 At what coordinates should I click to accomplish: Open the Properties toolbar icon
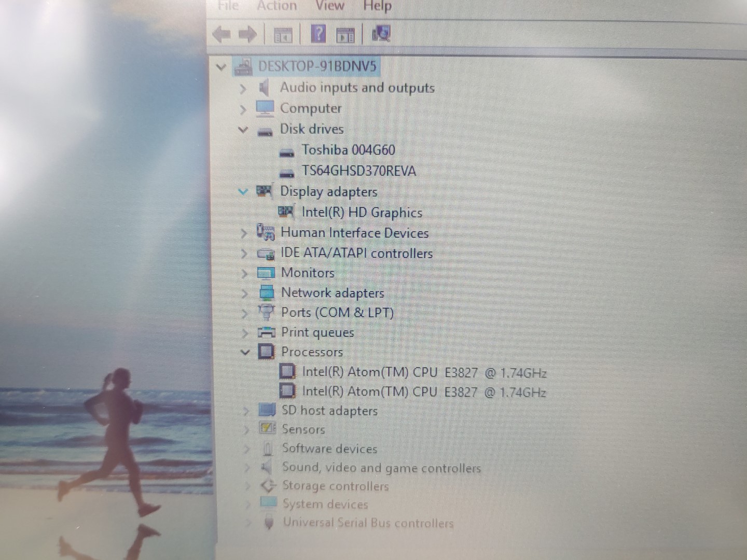(x=345, y=34)
